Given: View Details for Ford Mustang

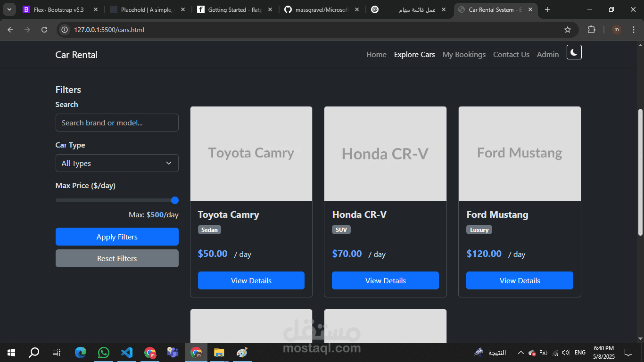Looking at the screenshot, I should coord(520,280).
